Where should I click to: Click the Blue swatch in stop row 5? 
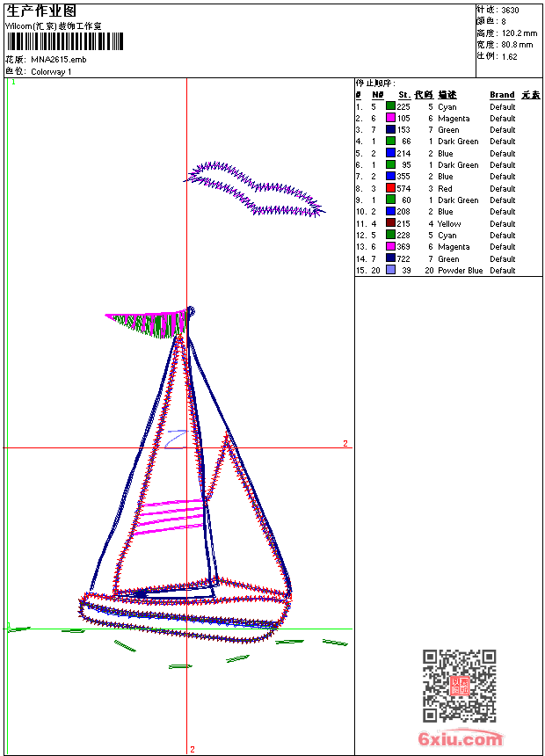point(390,153)
